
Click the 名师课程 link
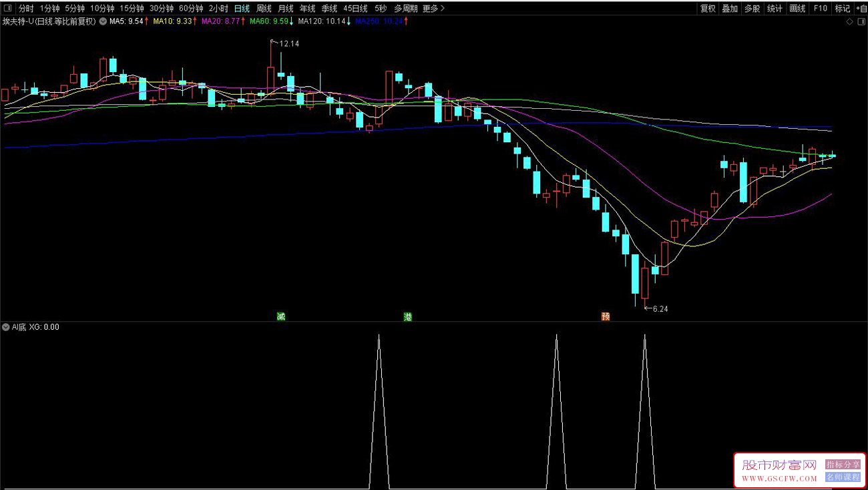pyautogui.click(x=843, y=477)
